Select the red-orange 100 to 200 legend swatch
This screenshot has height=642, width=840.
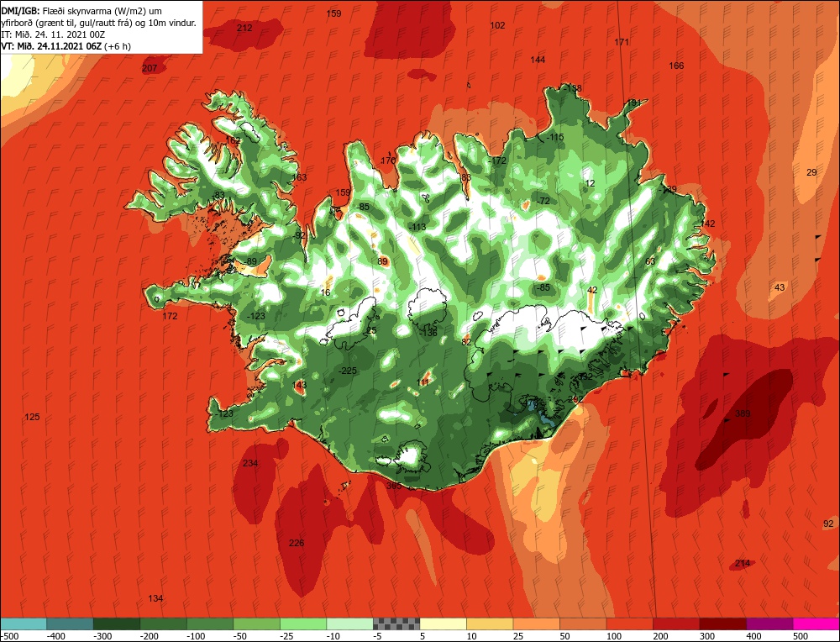(629, 624)
